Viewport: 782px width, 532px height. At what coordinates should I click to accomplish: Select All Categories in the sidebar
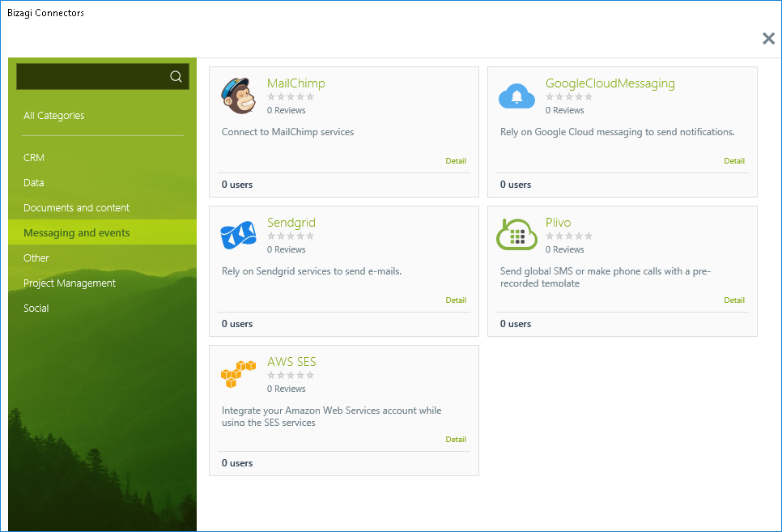click(x=54, y=115)
